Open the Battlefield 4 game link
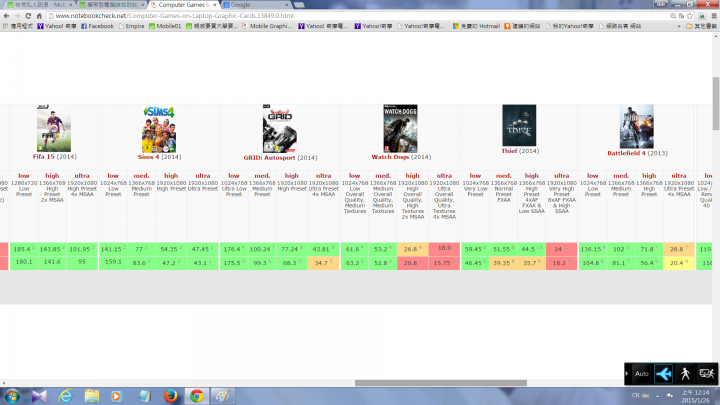 (626, 153)
